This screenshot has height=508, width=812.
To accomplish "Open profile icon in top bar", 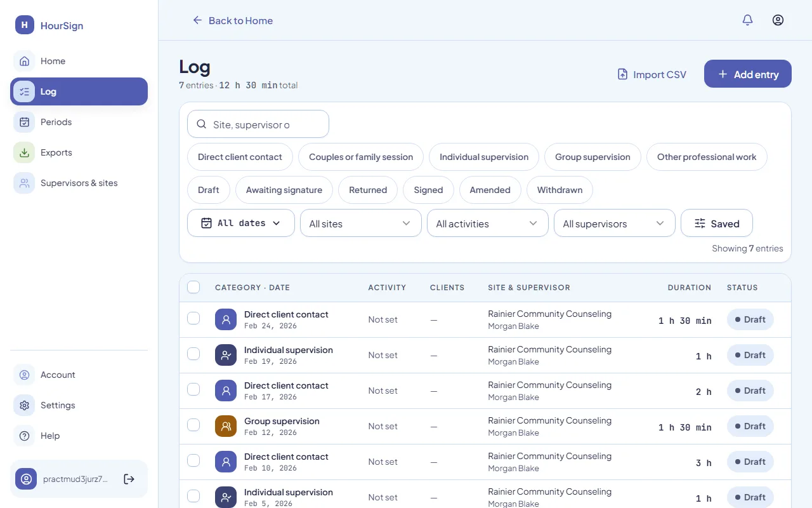I will pyautogui.click(x=778, y=20).
